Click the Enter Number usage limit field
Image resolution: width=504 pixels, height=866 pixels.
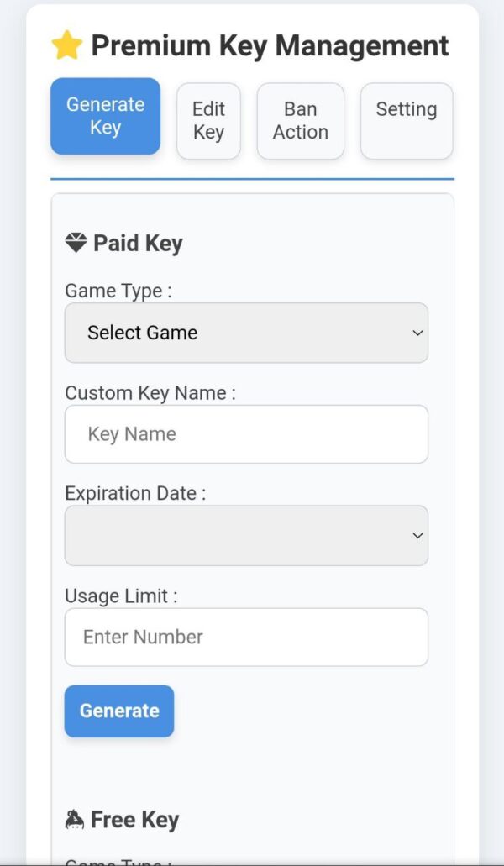coord(246,638)
